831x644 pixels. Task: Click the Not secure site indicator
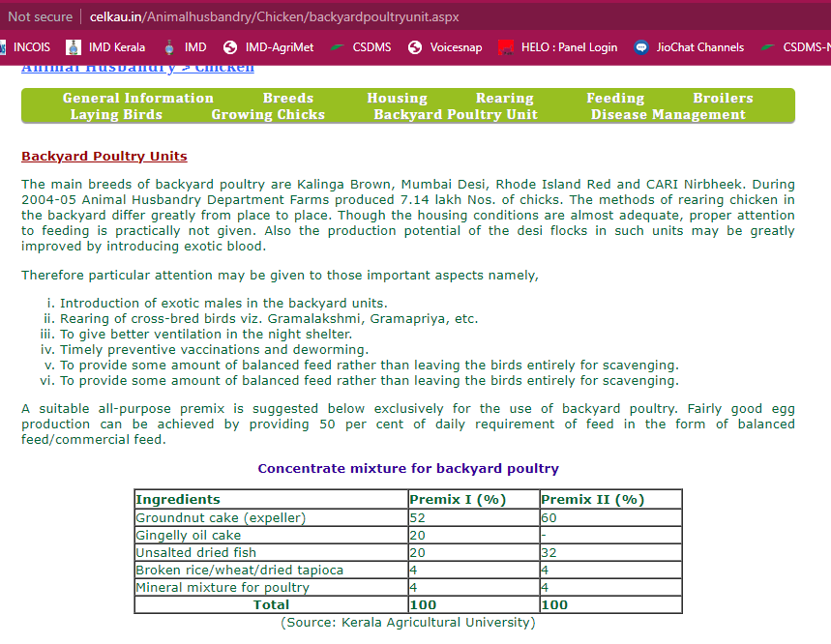click(40, 17)
